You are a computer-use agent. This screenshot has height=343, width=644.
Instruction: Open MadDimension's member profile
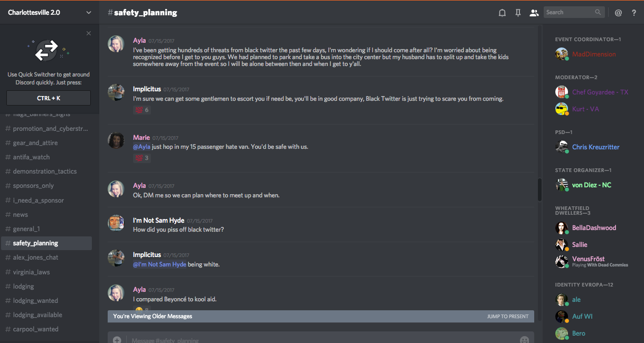pos(593,54)
